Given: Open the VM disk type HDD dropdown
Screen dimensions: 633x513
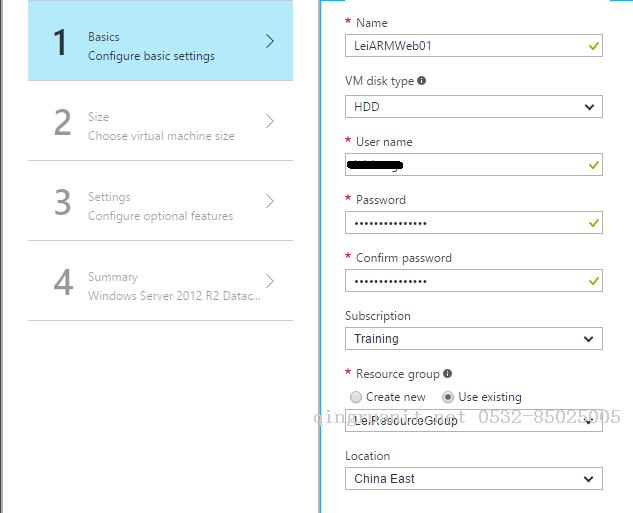Looking at the screenshot, I should 473,107.
